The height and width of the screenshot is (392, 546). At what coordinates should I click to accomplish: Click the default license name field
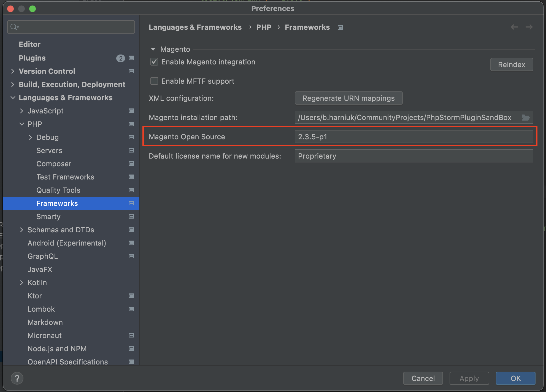tap(413, 156)
